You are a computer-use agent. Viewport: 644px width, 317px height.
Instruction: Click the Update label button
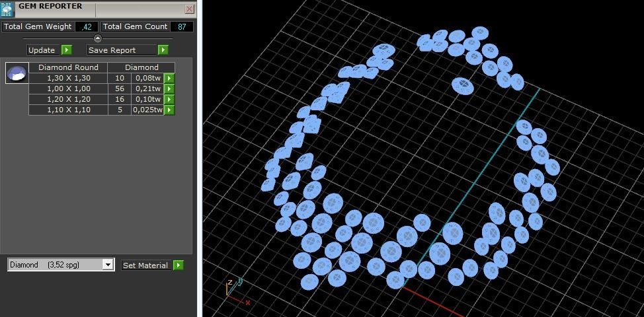click(42, 50)
